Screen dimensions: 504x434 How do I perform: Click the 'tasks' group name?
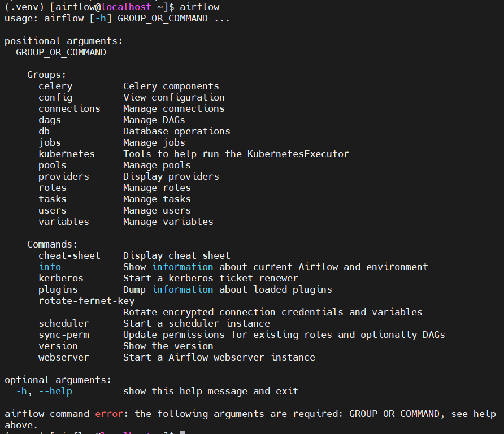[53, 199]
